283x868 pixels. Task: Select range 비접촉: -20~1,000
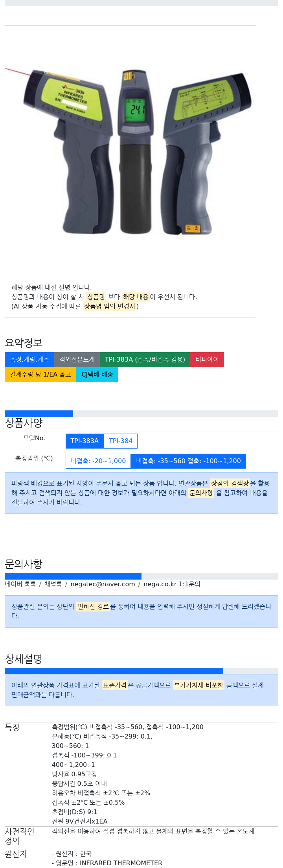click(x=98, y=461)
